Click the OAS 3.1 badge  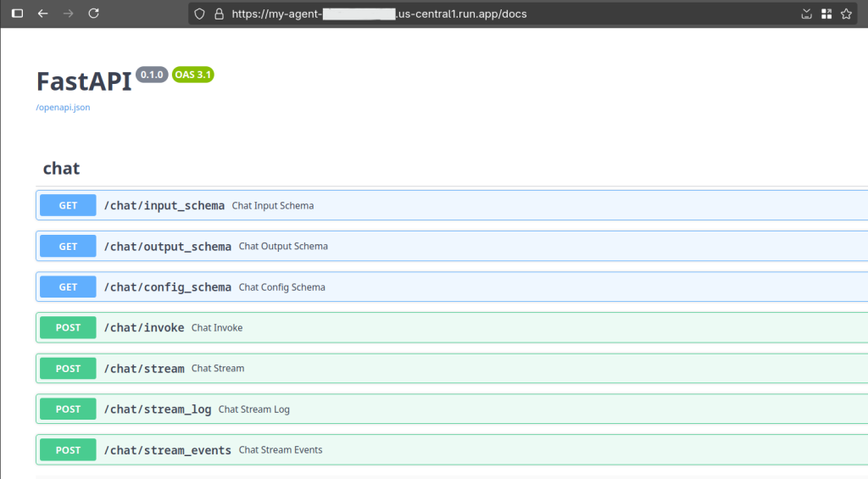click(192, 75)
